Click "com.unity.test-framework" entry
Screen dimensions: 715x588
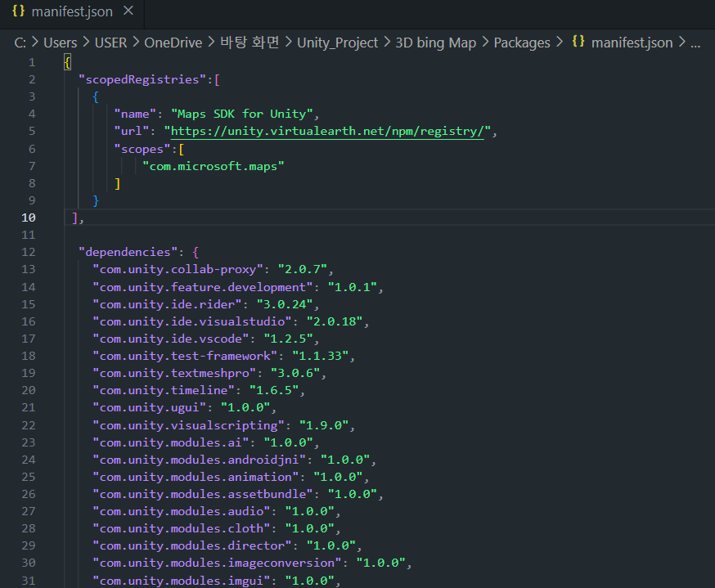tap(185, 356)
